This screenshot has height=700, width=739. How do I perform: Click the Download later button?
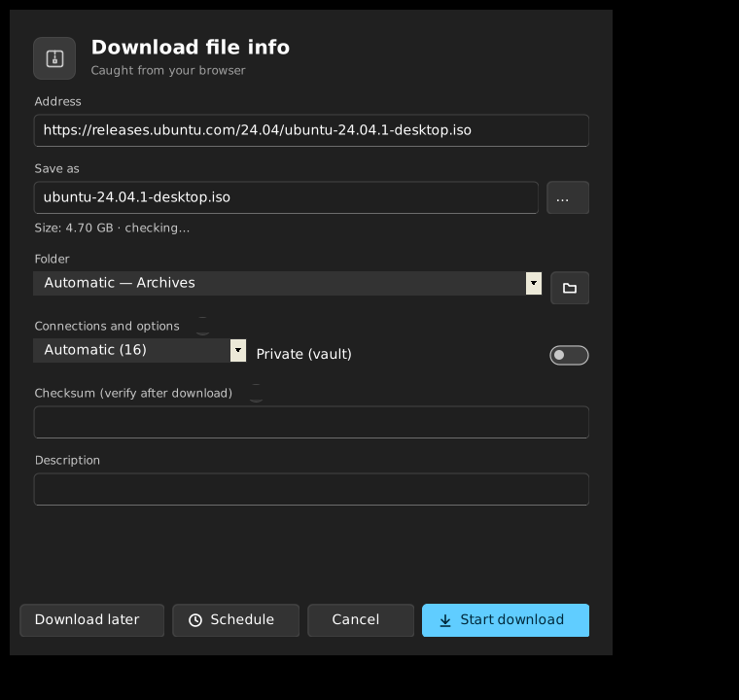point(92,620)
